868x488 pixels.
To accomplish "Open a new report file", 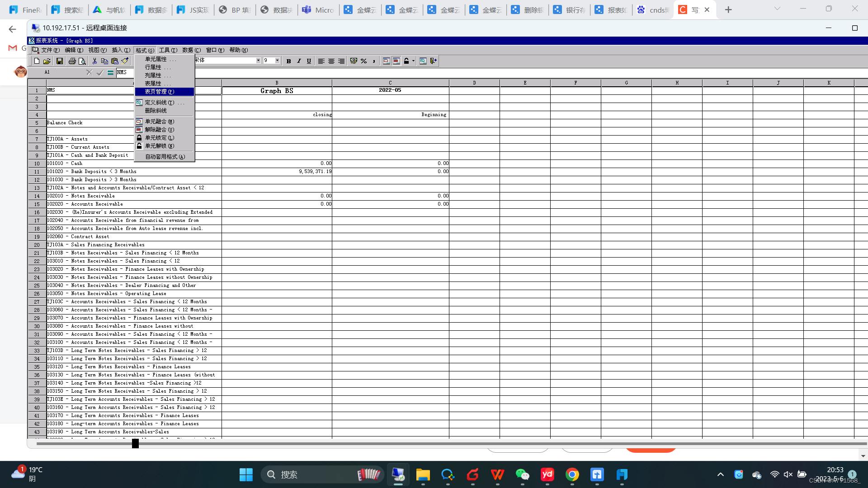I will [x=36, y=61].
